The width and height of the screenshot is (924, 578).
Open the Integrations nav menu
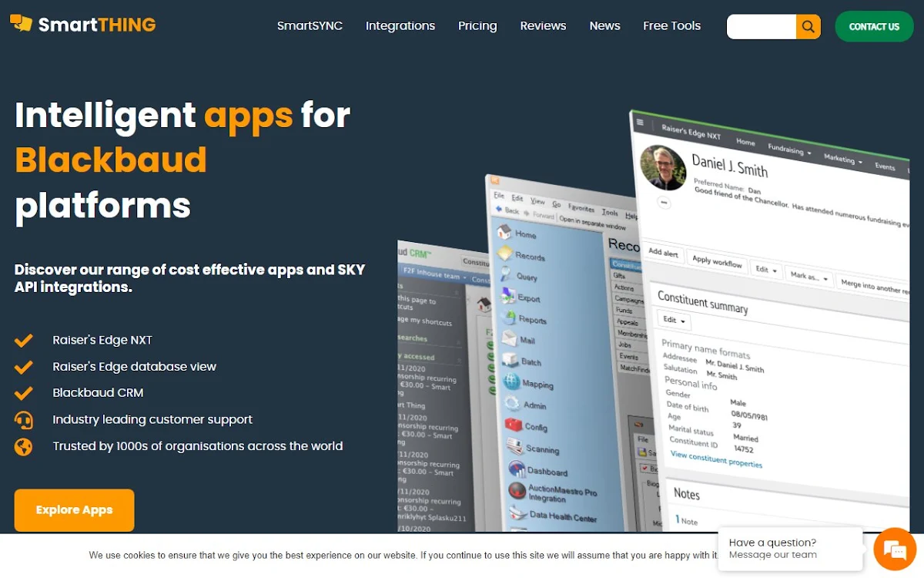pyautogui.click(x=400, y=26)
